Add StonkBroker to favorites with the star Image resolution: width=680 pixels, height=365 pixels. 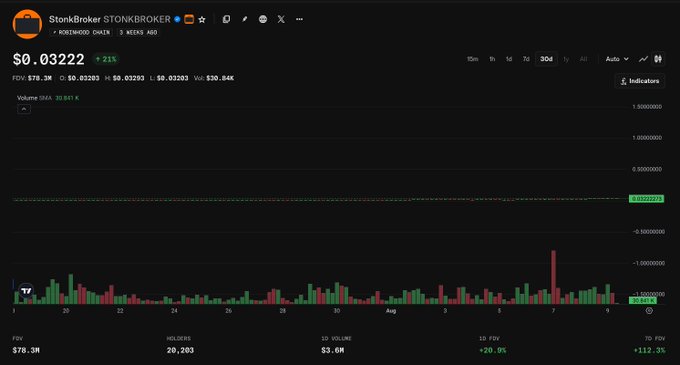pyautogui.click(x=202, y=20)
